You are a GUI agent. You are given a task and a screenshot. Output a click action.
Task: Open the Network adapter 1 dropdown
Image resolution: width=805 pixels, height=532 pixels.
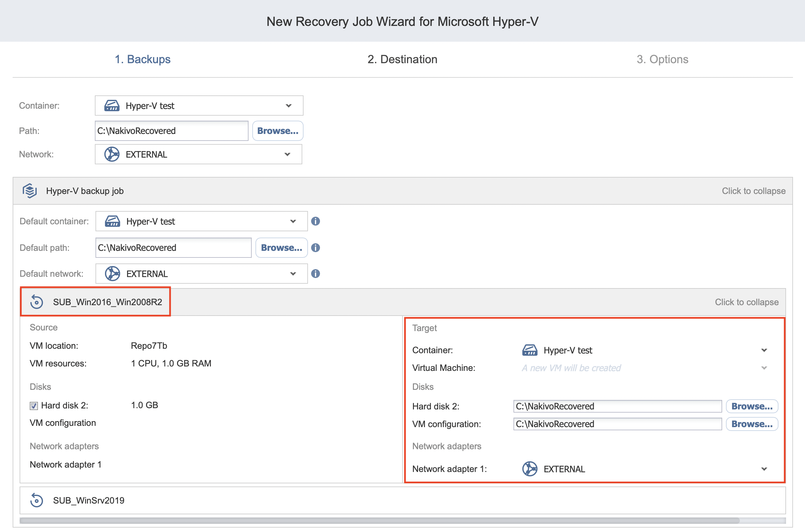645,469
